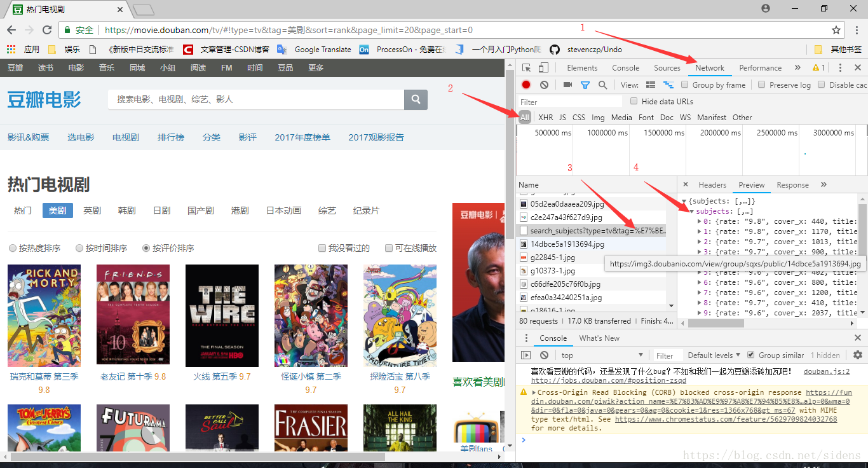This screenshot has height=468, width=868.
Task: Open network search magnifier icon
Action: point(602,85)
